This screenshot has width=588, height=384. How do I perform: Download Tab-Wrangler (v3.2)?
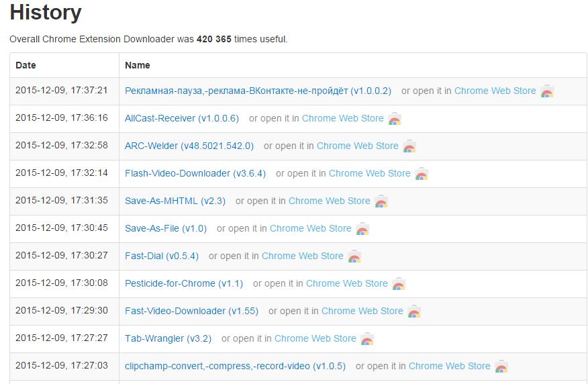point(168,338)
